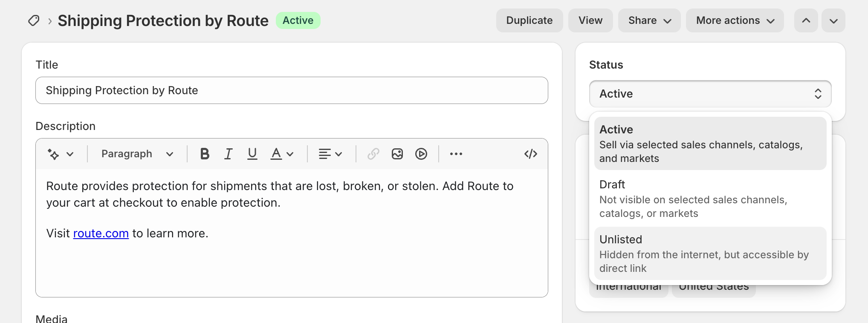The height and width of the screenshot is (323, 868).
Task: Click the Duplicate button
Action: pyautogui.click(x=529, y=20)
